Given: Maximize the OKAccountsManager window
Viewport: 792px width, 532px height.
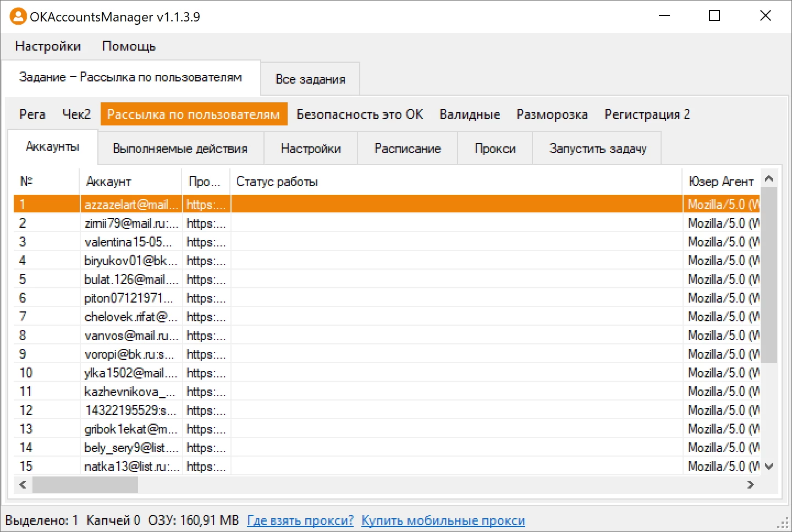Looking at the screenshot, I should coord(714,16).
